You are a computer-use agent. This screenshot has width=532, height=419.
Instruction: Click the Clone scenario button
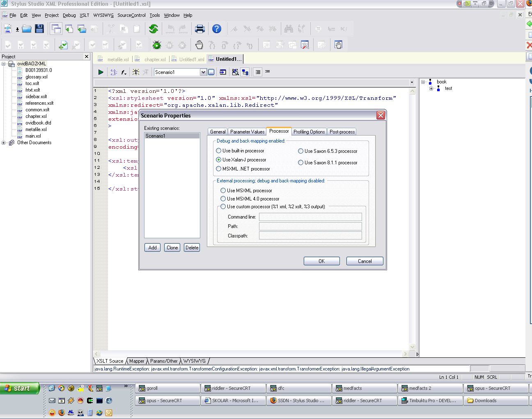coord(172,248)
